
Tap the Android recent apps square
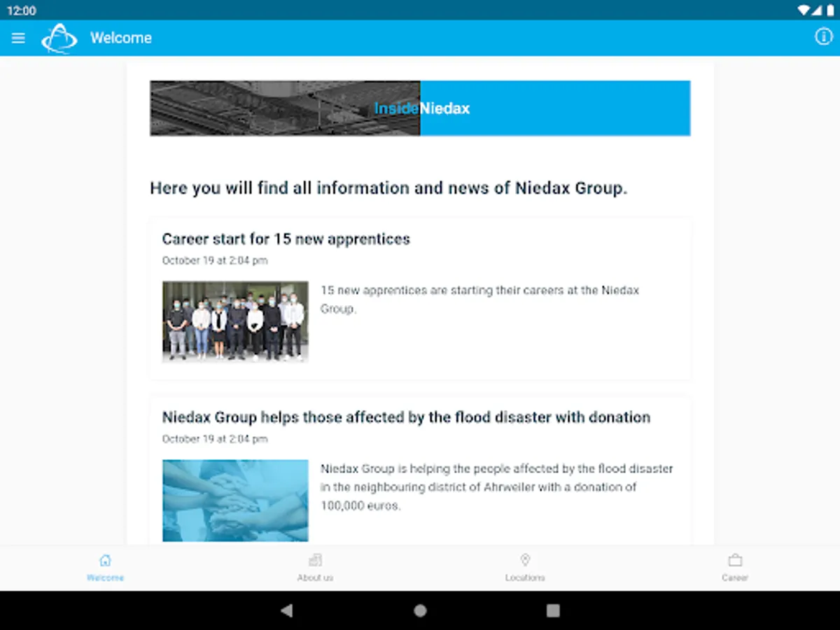pos(553,610)
